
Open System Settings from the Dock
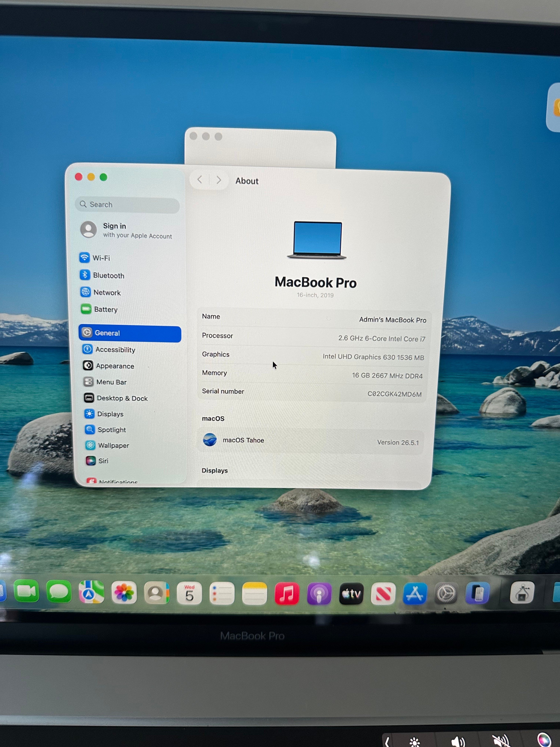click(446, 593)
